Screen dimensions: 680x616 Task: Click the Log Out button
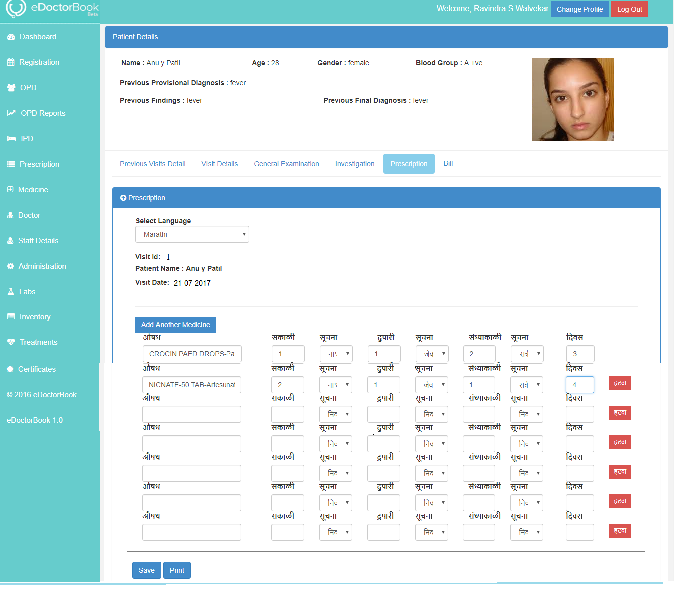(629, 9)
